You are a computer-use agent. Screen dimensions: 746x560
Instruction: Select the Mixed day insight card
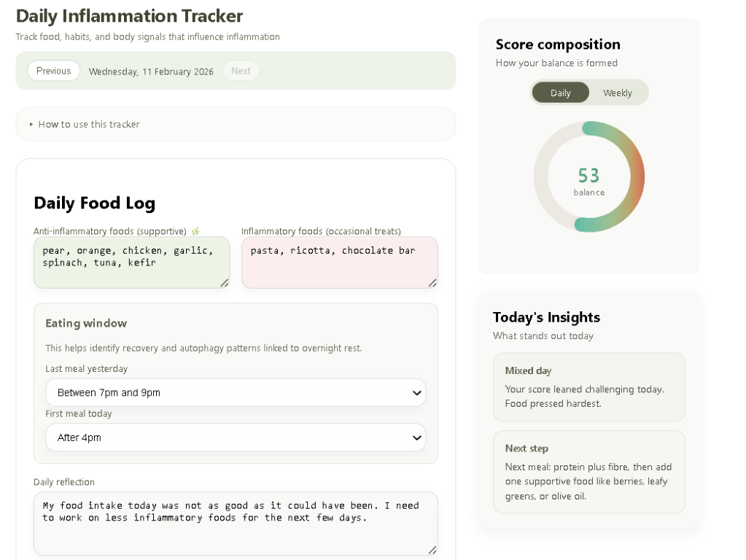(x=588, y=387)
